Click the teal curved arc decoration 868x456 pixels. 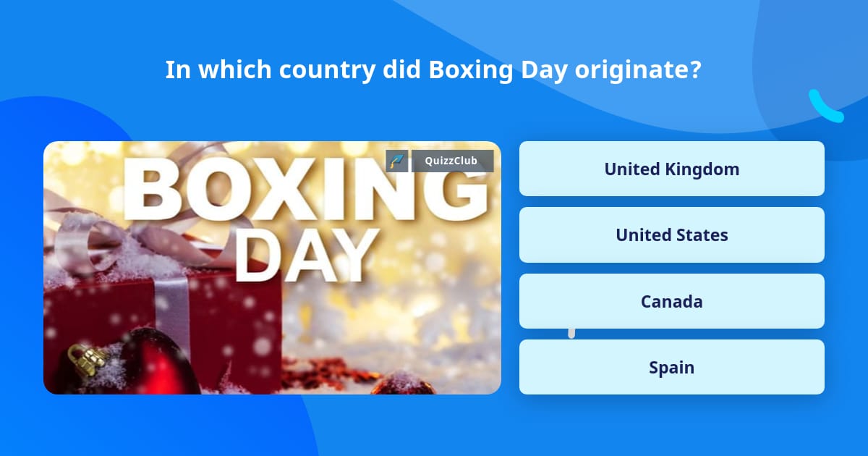[x=825, y=107]
